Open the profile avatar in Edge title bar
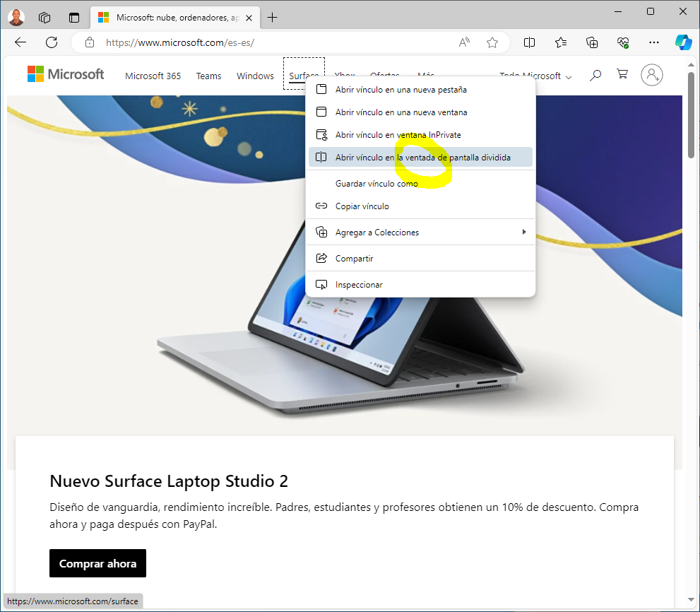This screenshot has height=612, width=700. click(16, 18)
